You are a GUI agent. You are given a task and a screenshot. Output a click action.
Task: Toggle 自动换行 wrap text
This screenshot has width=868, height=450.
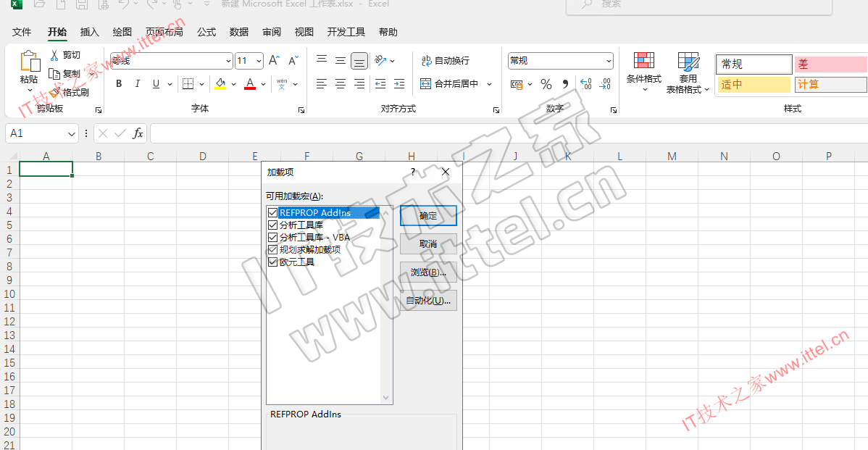pyautogui.click(x=445, y=60)
